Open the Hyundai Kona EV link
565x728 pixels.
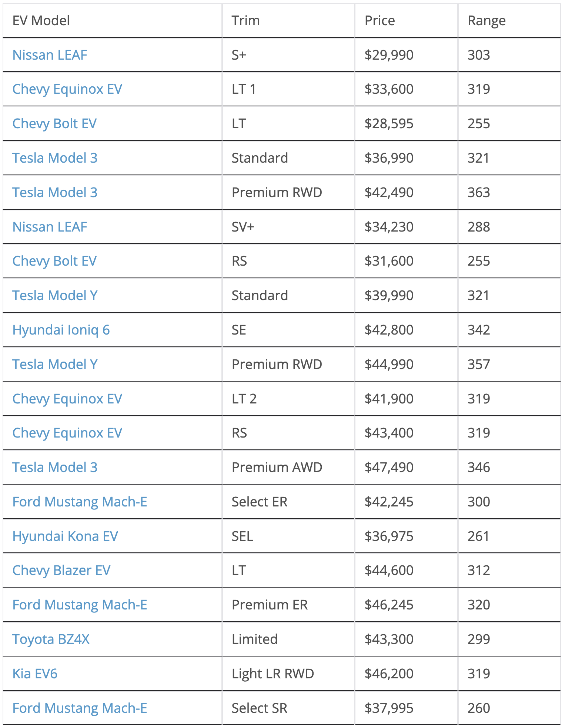[x=65, y=536]
